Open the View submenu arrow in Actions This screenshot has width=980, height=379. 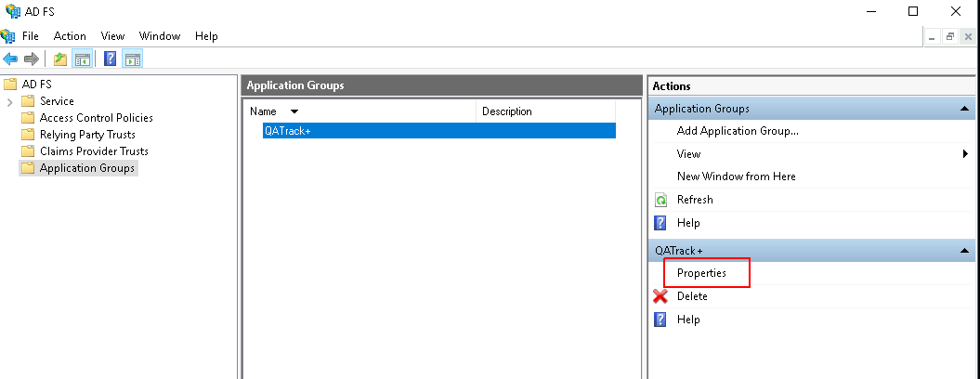(966, 154)
